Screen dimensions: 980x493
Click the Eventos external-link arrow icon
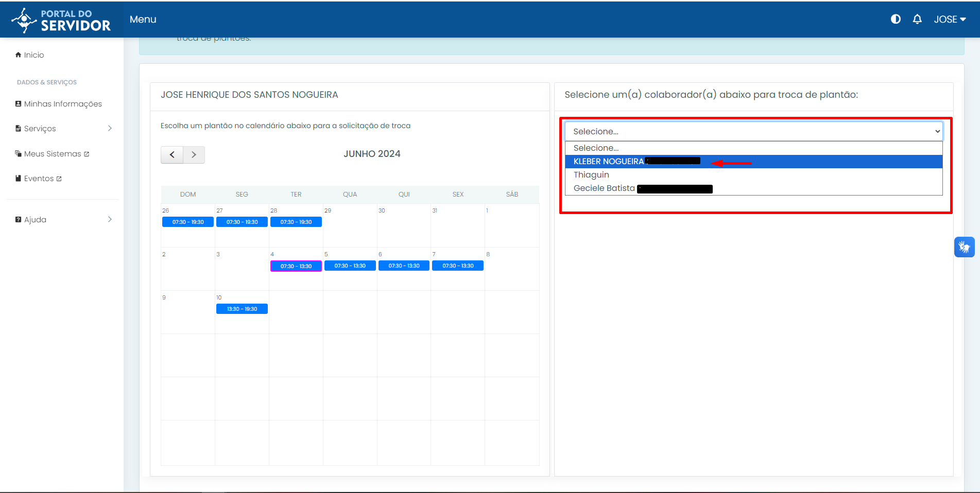click(59, 179)
